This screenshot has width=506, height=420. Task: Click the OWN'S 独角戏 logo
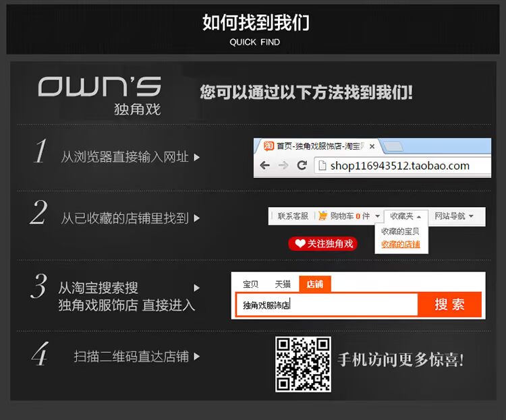[100, 96]
